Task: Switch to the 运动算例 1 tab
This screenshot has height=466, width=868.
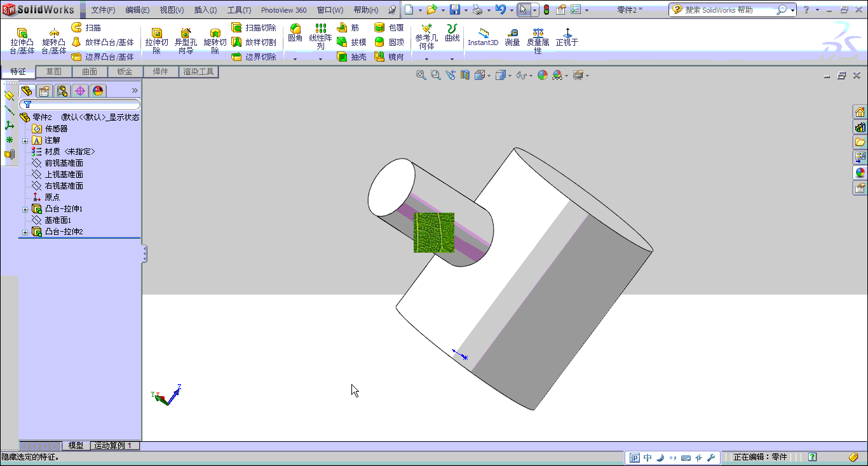Action: point(114,446)
